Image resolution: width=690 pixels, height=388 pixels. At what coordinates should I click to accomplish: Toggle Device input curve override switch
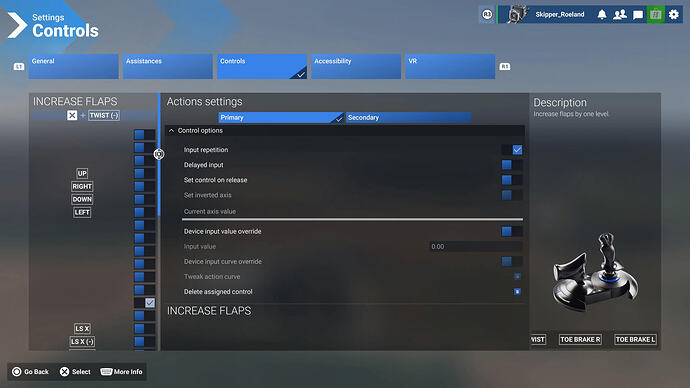click(x=512, y=261)
